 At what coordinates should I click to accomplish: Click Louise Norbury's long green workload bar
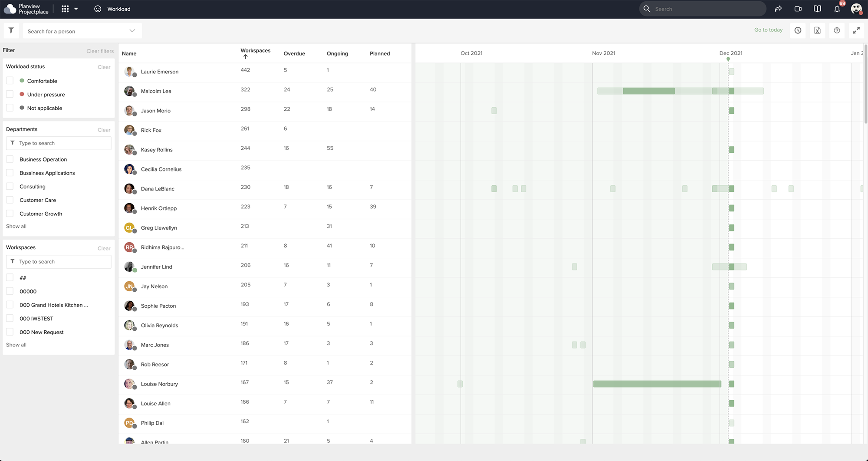tap(657, 384)
